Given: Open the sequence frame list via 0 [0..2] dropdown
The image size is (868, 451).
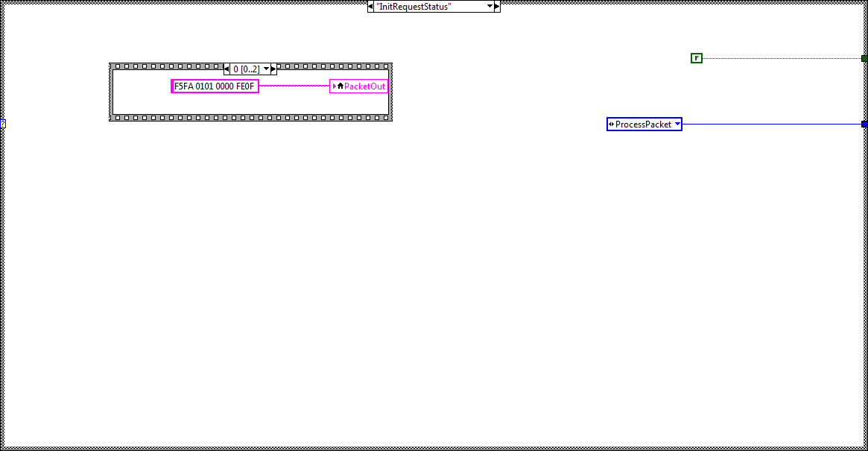Looking at the screenshot, I should (x=266, y=68).
